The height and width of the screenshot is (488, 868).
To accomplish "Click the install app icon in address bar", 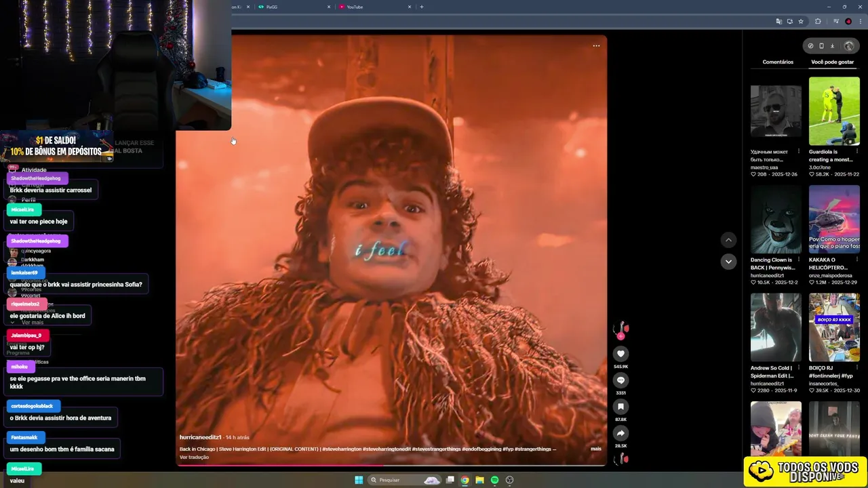I will click(789, 22).
